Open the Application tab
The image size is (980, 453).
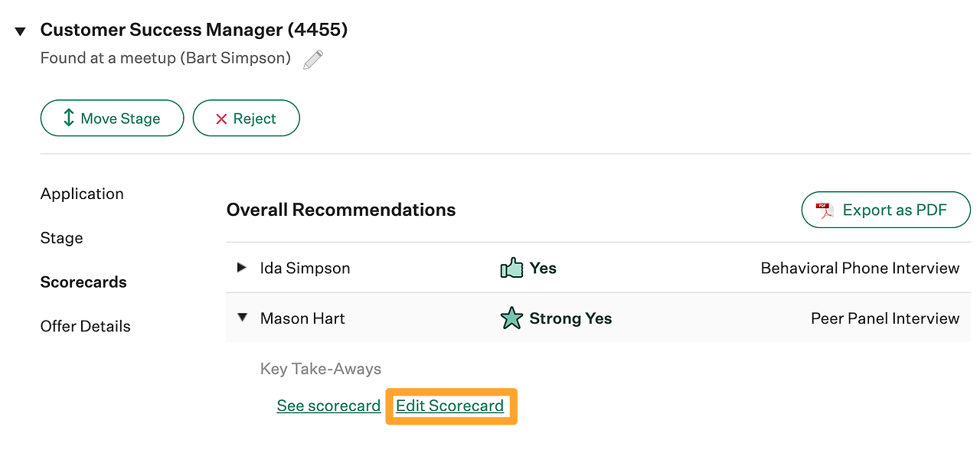tap(82, 194)
